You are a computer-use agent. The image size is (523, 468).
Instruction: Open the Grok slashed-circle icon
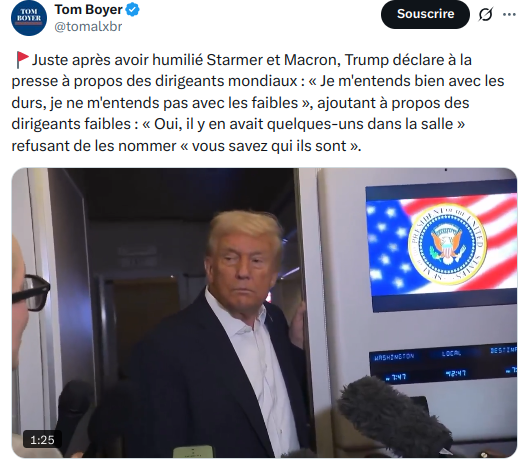(486, 14)
